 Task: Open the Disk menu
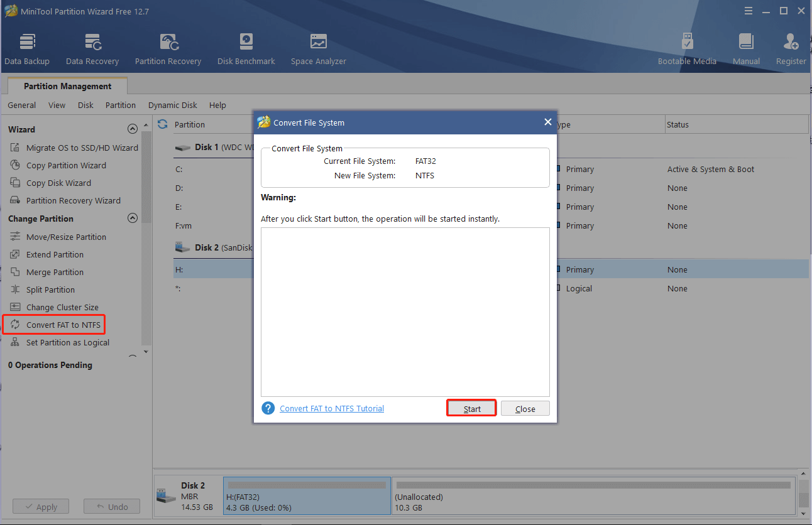(x=85, y=105)
